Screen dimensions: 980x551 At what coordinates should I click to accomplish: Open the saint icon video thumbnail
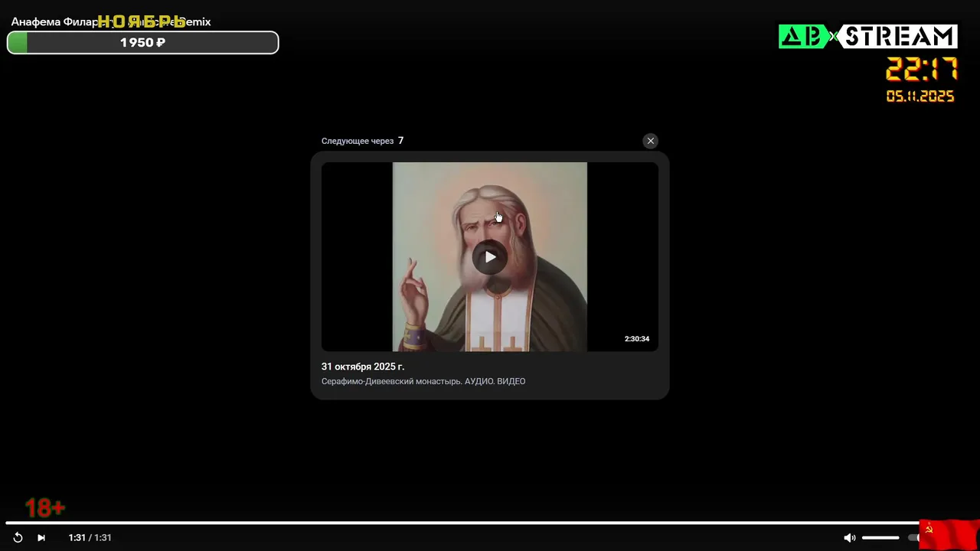(x=490, y=257)
